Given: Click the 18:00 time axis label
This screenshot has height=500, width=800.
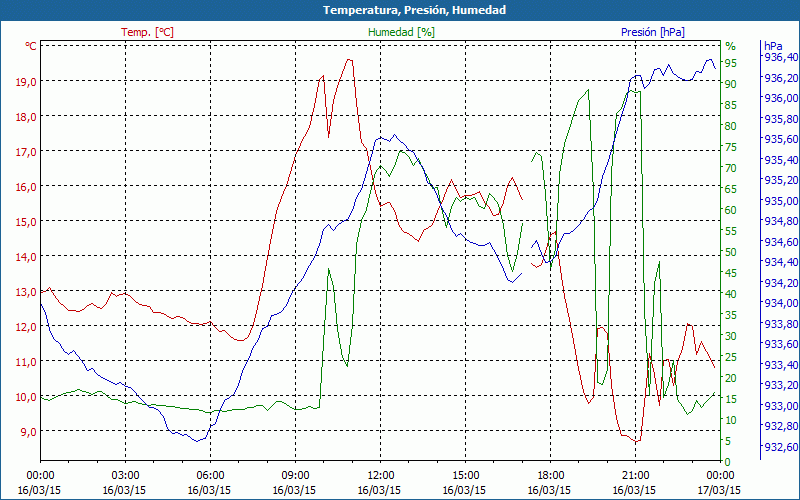Looking at the screenshot, I should click(550, 476).
